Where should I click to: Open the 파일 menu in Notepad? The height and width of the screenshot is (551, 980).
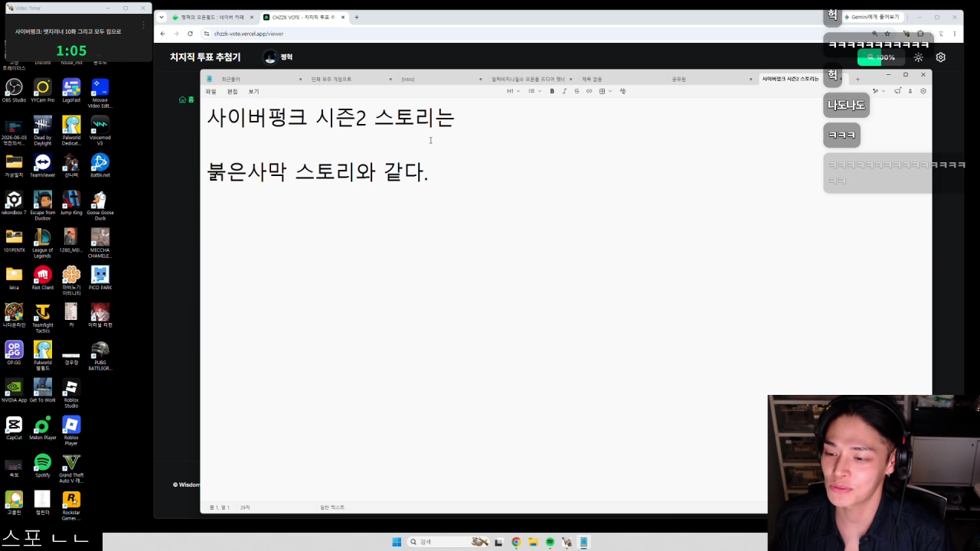(211, 91)
